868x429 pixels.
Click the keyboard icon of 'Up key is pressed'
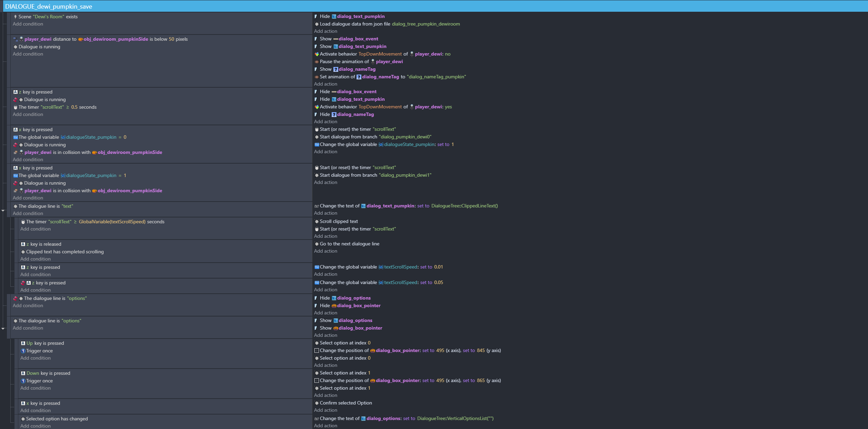(23, 343)
